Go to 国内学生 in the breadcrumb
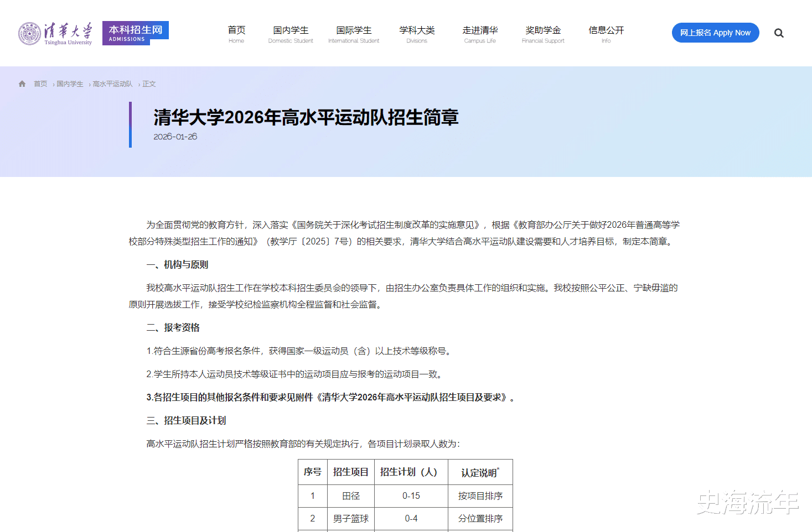 point(70,84)
